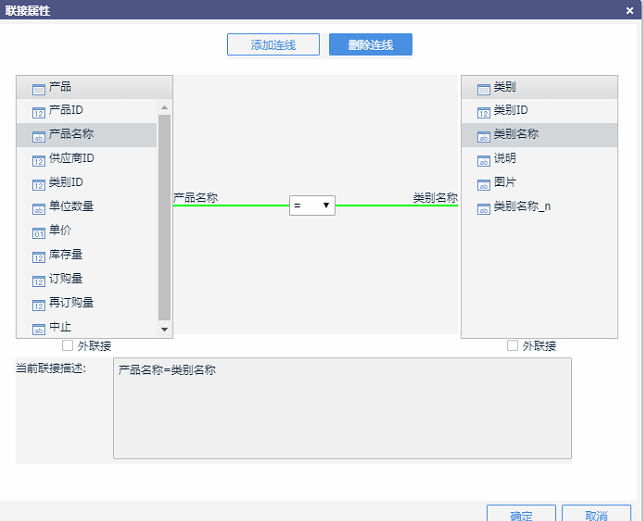Select the green join line
The image size is (643, 521).
pyautogui.click(x=232, y=205)
